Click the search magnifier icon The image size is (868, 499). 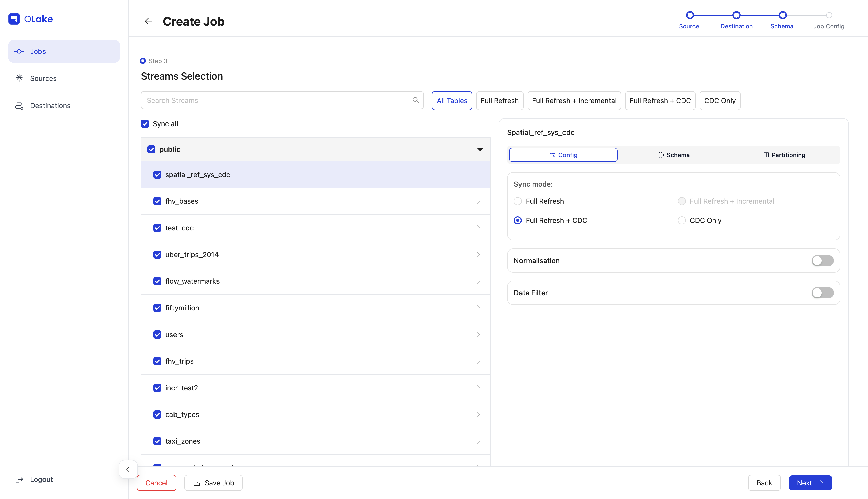[x=416, y=100]
